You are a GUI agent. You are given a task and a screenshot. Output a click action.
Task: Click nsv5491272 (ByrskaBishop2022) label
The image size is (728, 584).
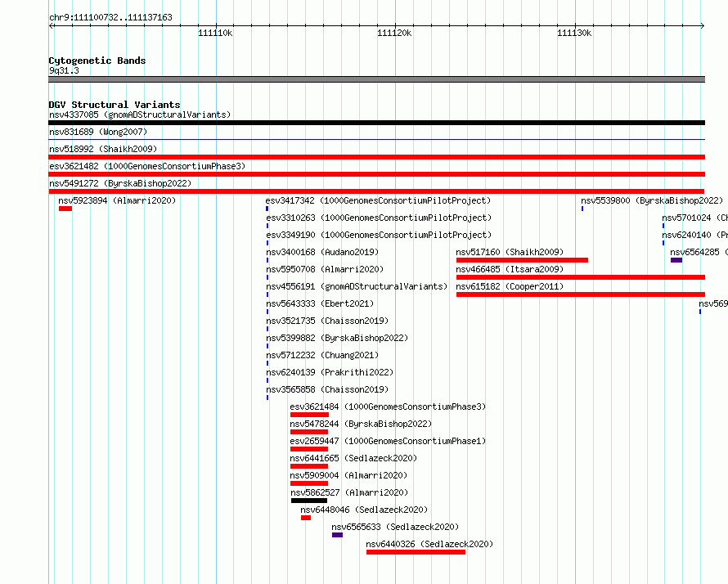[x=120, y=183]
